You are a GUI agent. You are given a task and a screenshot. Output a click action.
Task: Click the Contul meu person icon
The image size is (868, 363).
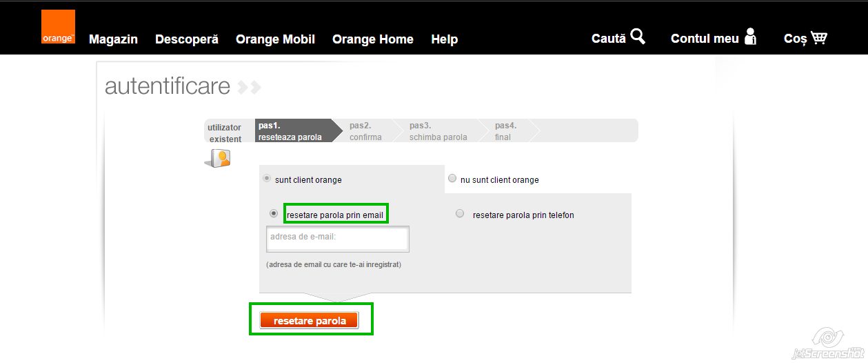tap(750, 37)
